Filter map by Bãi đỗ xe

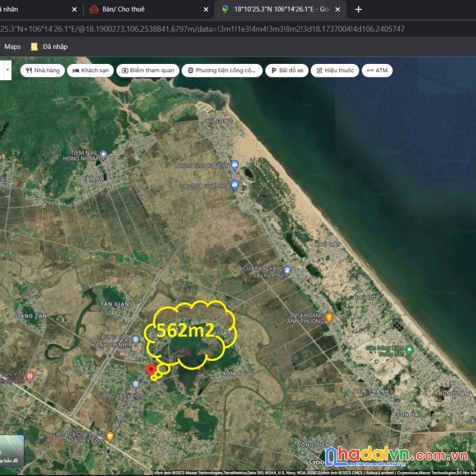point(287,71)
